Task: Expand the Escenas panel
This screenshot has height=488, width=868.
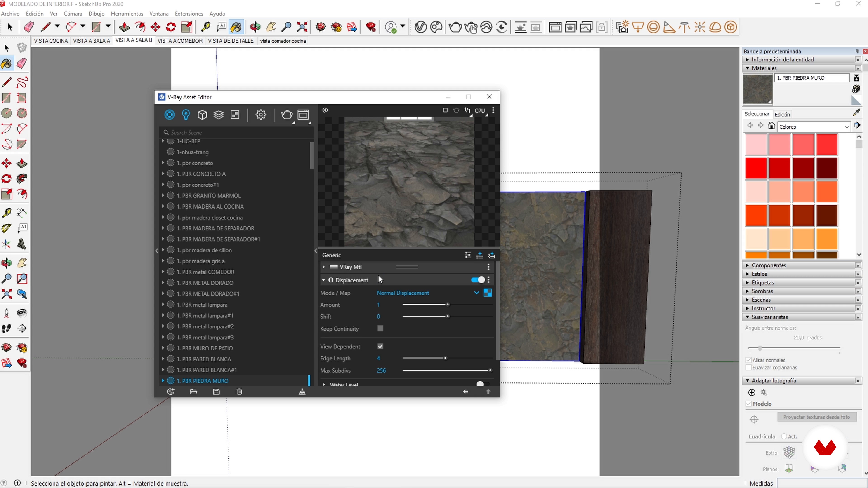Action: point(748,300)
